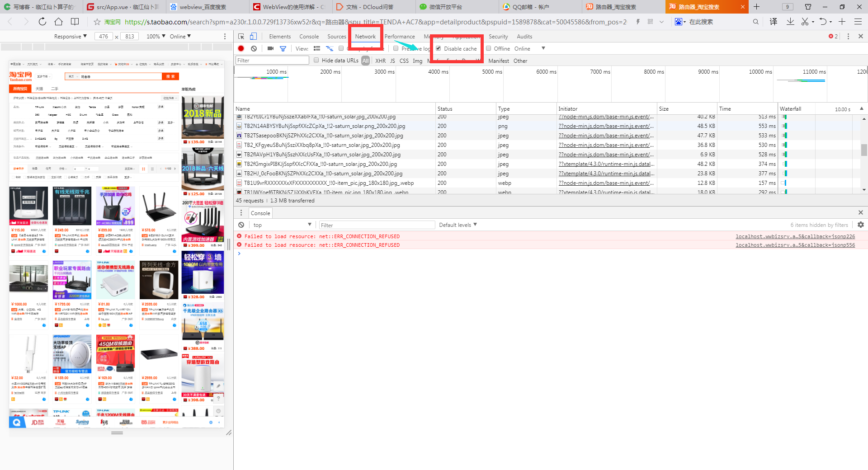
Task: Open the Security tab
Action: pos(498,37)
